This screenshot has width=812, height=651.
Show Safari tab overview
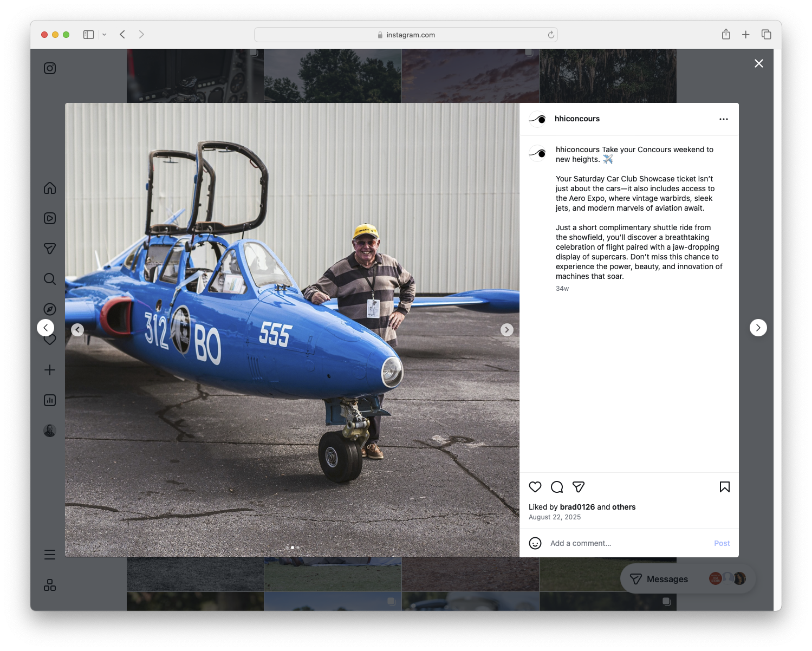pyautogui.click(x=766, y=35)
